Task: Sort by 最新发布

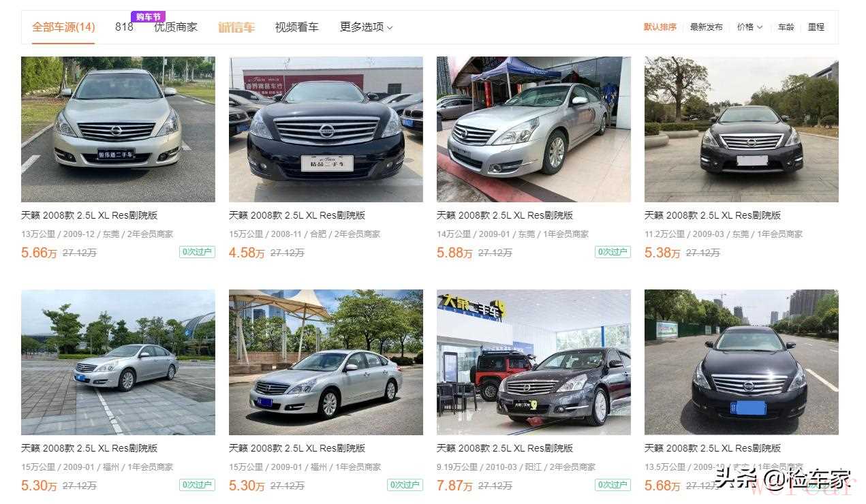Action: pyautogui.click(x=707, y=27)
